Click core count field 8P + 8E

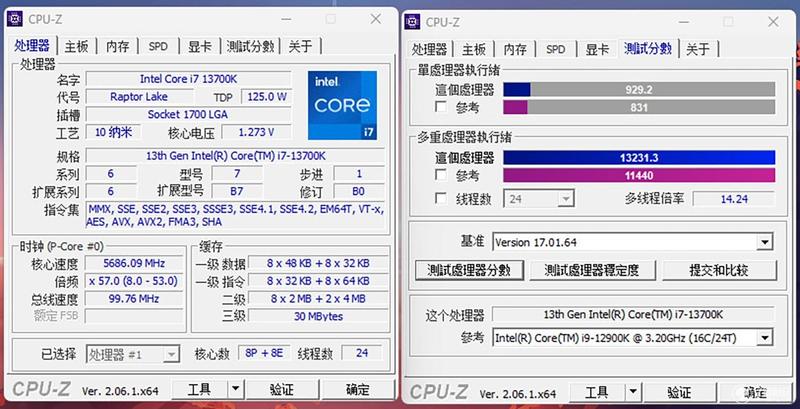point(265,353)
